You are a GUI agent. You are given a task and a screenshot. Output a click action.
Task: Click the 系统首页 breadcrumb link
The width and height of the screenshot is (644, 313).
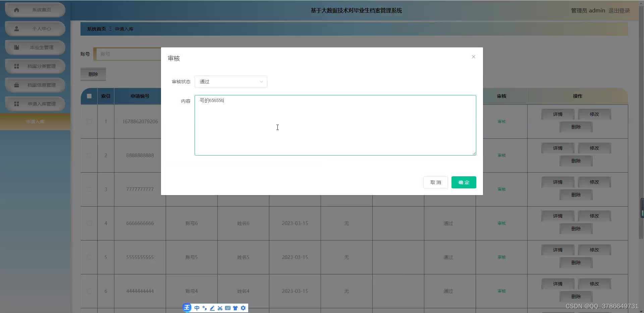click(x=97, y=29)
